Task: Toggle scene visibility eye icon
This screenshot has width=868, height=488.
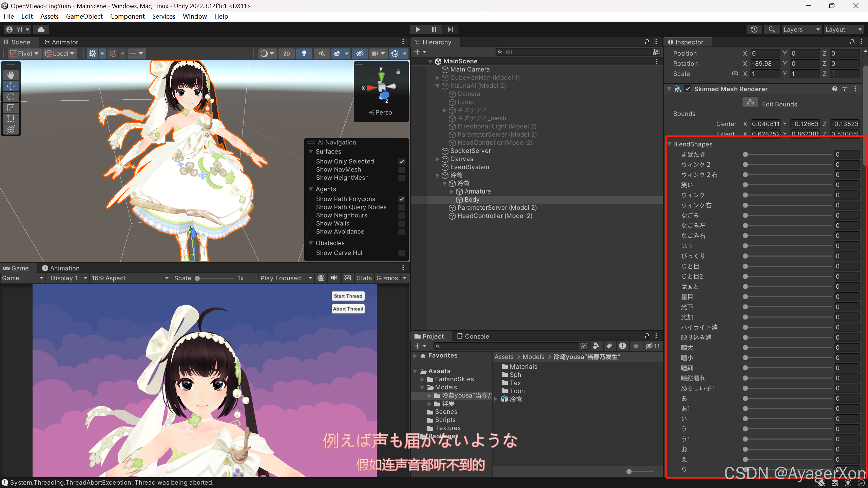Action: tap(360, 54)
